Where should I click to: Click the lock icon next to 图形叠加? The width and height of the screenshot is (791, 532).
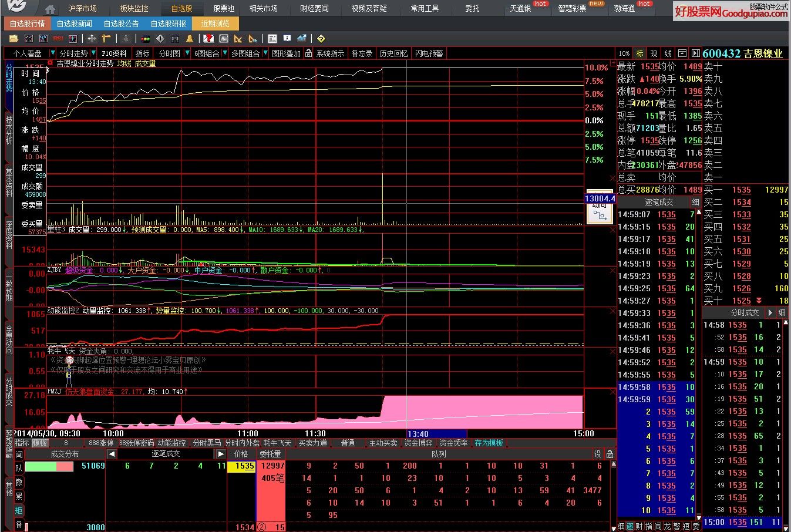pos(308,53)
